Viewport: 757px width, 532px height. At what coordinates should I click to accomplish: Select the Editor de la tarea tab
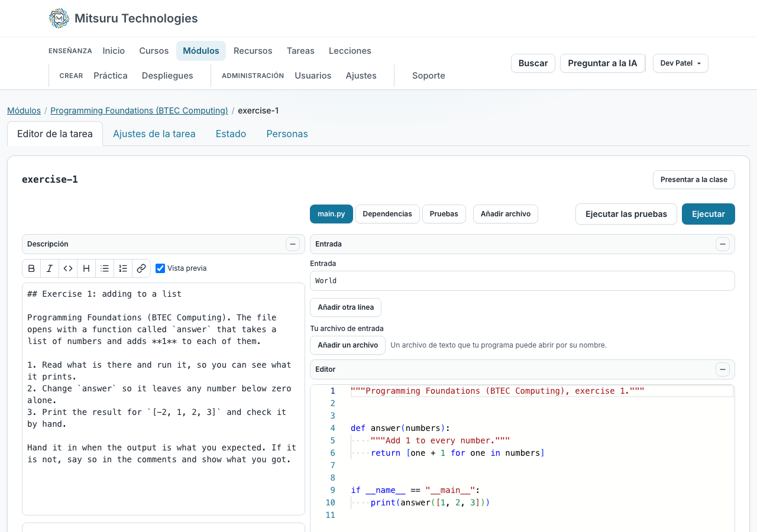tap(55, 134)
